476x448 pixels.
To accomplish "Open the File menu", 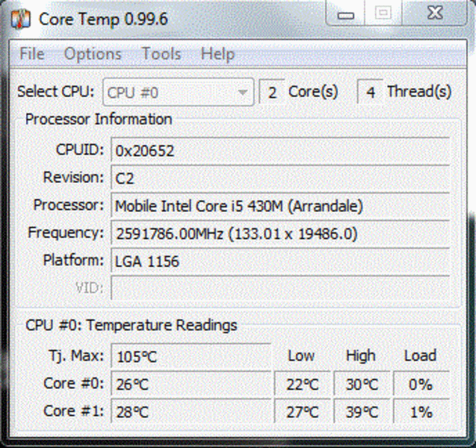I will [x=32, y=55].
